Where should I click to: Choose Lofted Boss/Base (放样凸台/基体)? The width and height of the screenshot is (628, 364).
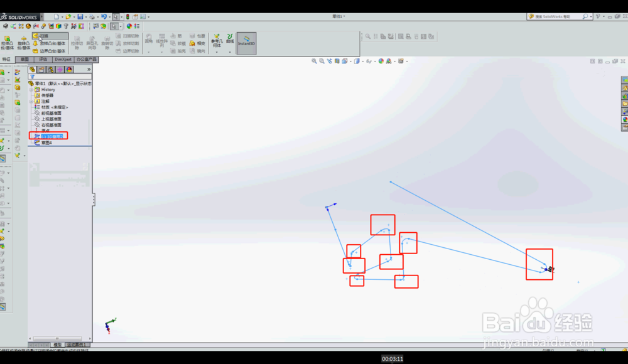49,43
